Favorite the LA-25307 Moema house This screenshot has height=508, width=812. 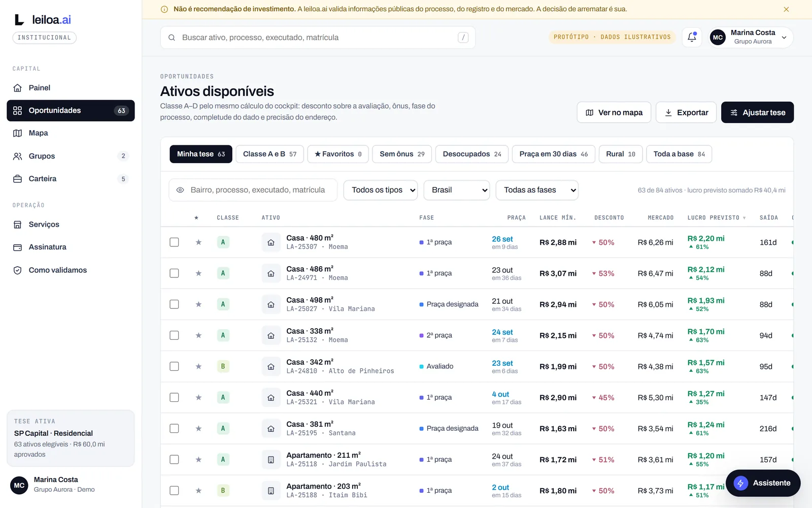(198, 242)
